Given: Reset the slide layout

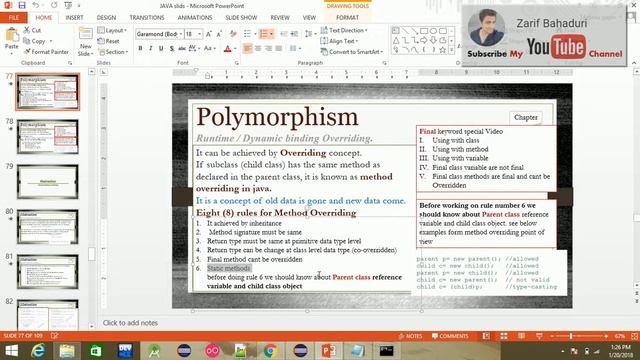Looking at the screenshot, I should [x=109, y=41].
